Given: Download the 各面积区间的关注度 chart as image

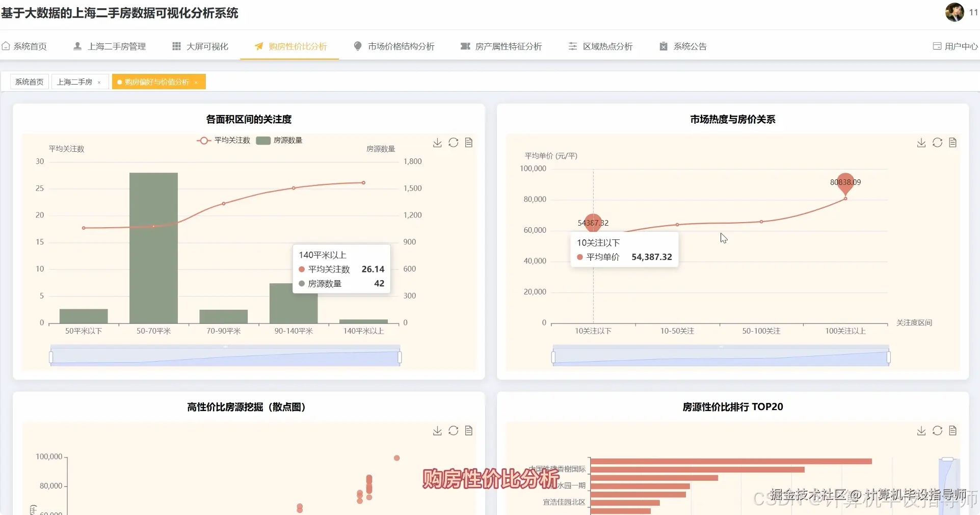Looking at the screenshot, I should tap(437, 143).
